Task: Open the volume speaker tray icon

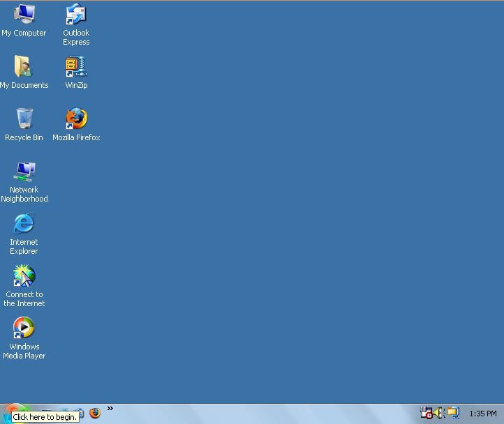Action: point(440,413)
